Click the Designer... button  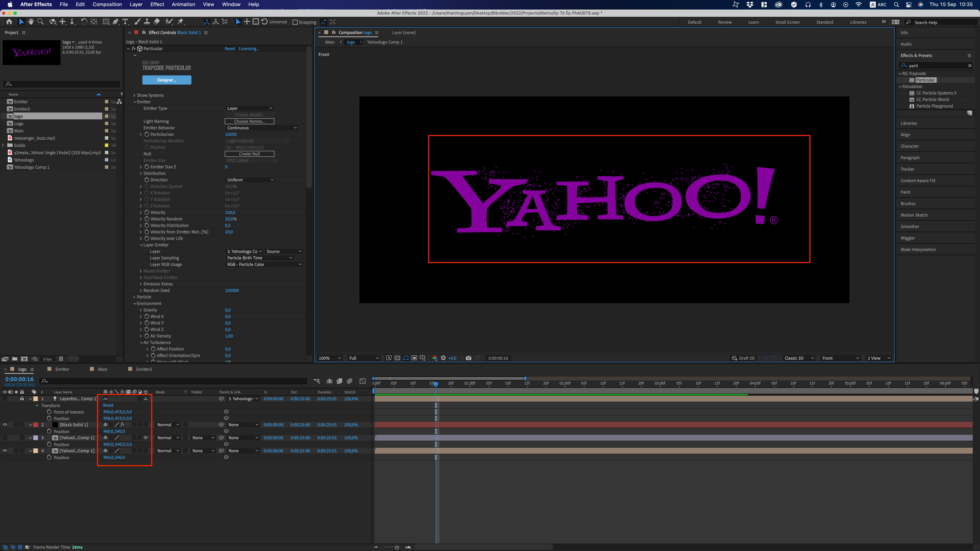(167, 80)
